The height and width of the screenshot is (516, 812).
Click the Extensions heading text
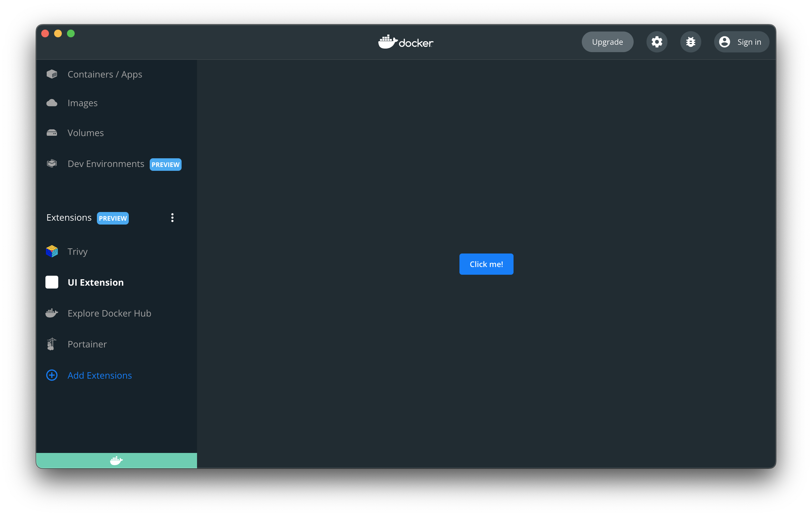(x=69, y=218)
